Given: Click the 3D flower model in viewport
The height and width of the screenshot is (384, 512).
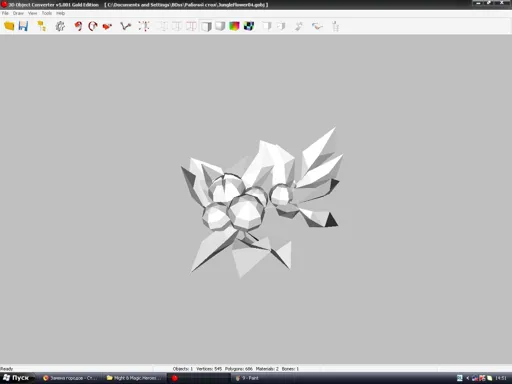Looking at the screenshot, I should 262,202.
